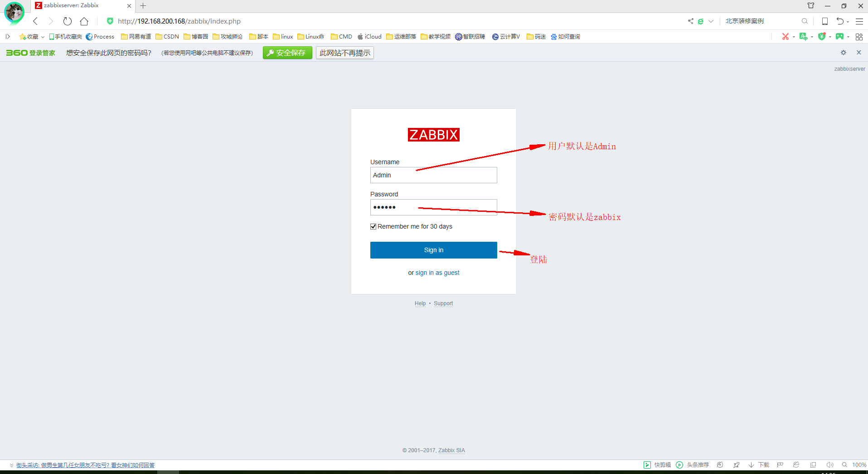The width and height of the screenshot is (868, 474).
Task: Open the 云计算V bookmark
Action: click(506, 37)
